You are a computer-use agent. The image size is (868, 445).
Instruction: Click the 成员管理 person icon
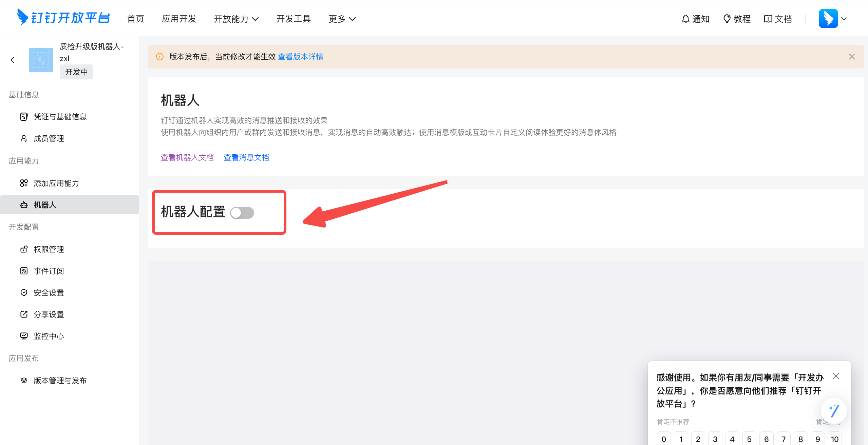coord(24,138)
